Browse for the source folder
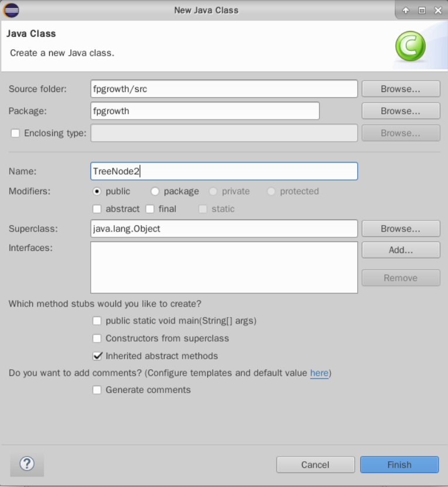The image size is (448, 487). tap(401, 89)
